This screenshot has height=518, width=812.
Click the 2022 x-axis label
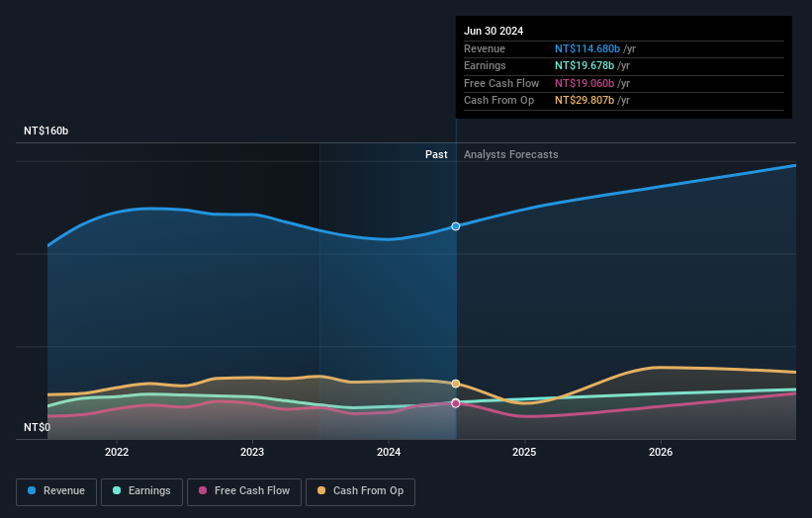click(x=117, y=453)
